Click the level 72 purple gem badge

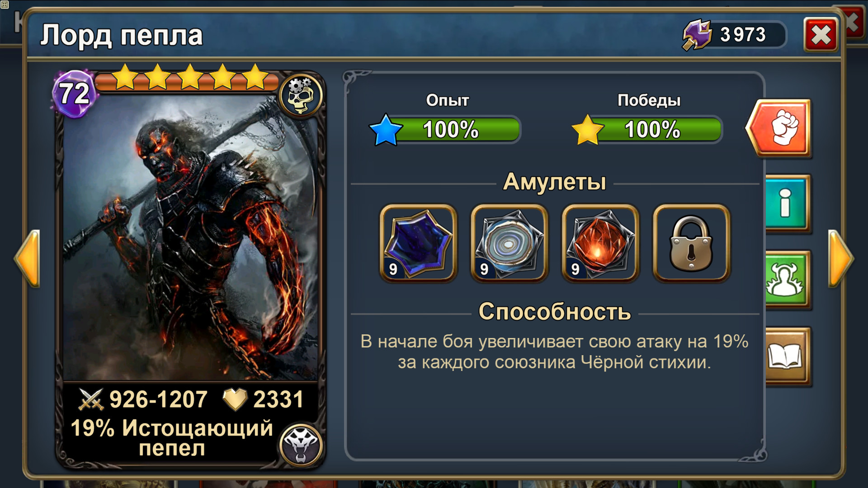[x=75, y=94]
